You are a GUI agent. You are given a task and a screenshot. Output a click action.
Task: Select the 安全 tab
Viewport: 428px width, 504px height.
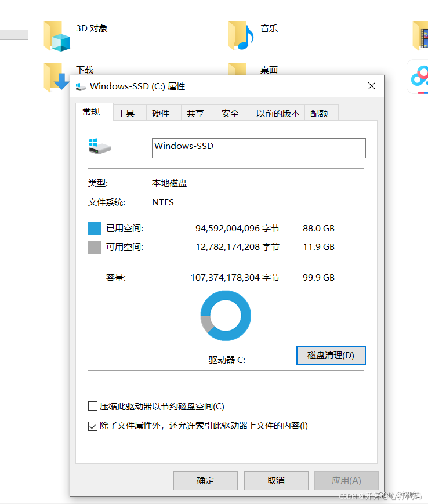click(233, 113)
